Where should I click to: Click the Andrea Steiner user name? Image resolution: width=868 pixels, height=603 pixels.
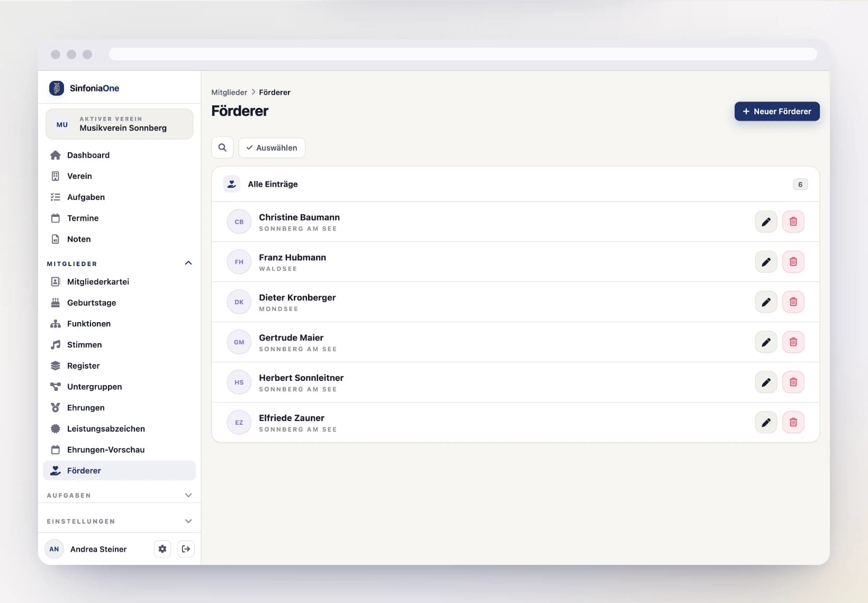coord(98,549)
